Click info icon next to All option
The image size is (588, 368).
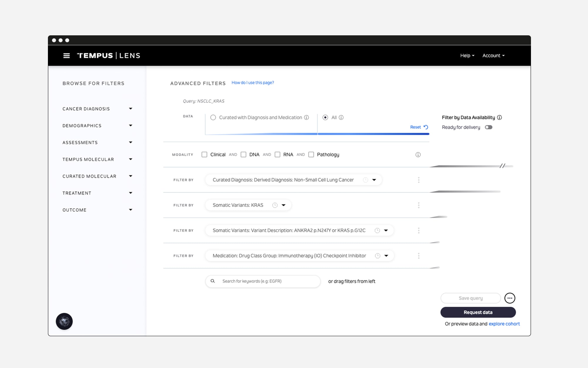(x=341, y=117)
